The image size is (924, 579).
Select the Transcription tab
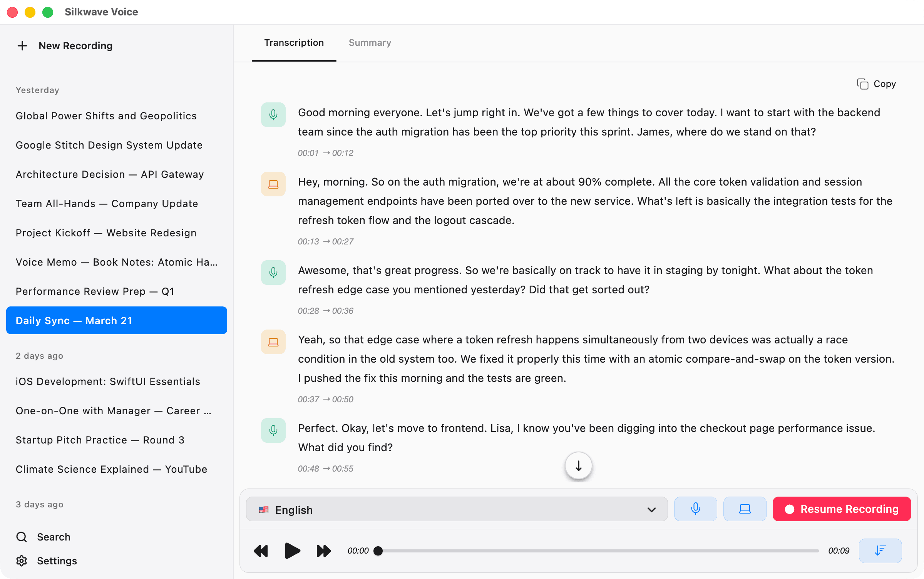(x=293, y=43)
